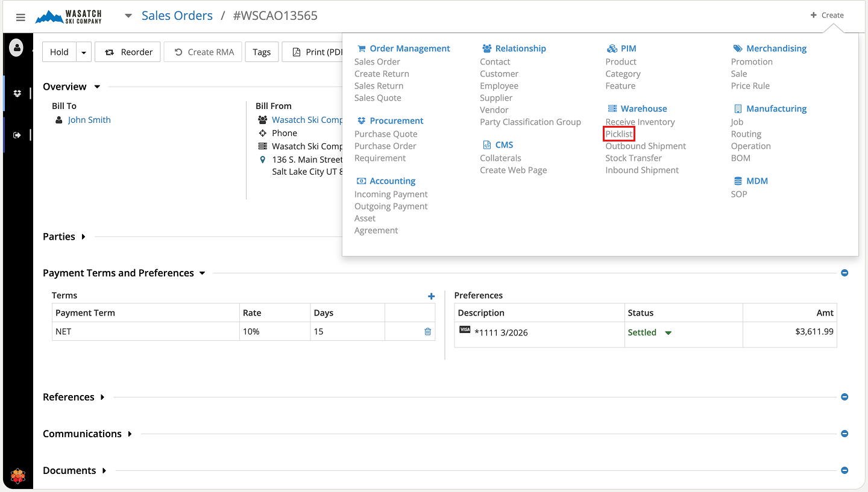This screenshot has height=492, width=868.
Task: Click the red logo icon at bottom-left
Action: point(17,476)
